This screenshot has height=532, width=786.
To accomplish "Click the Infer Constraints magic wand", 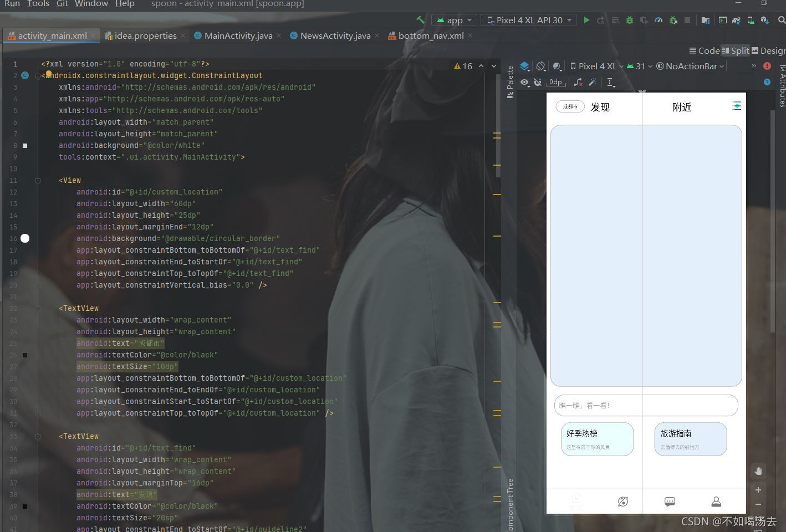I will (593, 82).
